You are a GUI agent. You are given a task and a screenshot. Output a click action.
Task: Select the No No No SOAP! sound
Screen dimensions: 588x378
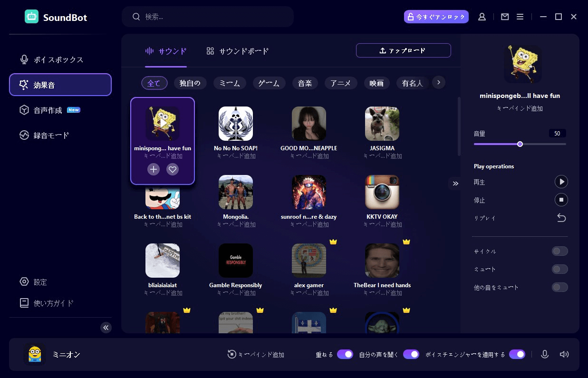pos(236,124)
